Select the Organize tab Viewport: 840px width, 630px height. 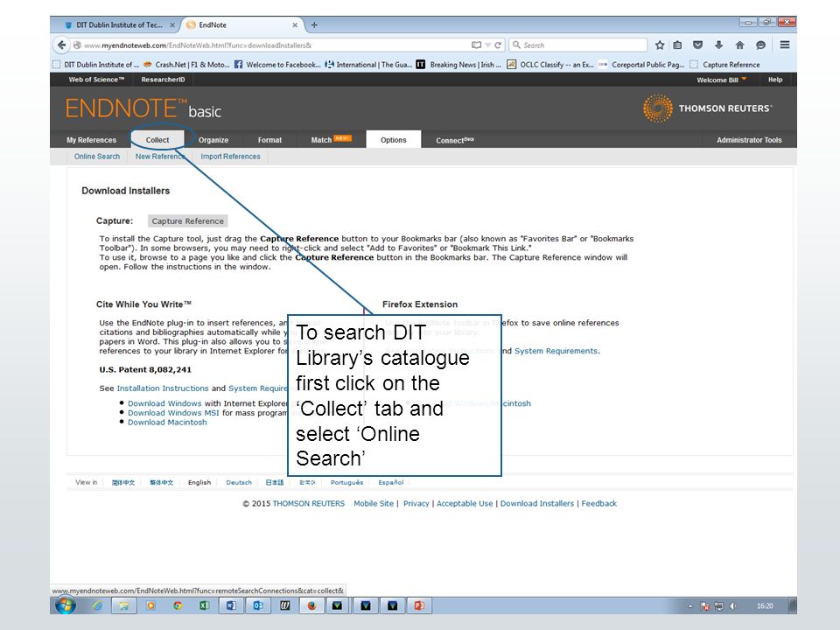coord(213,140)
